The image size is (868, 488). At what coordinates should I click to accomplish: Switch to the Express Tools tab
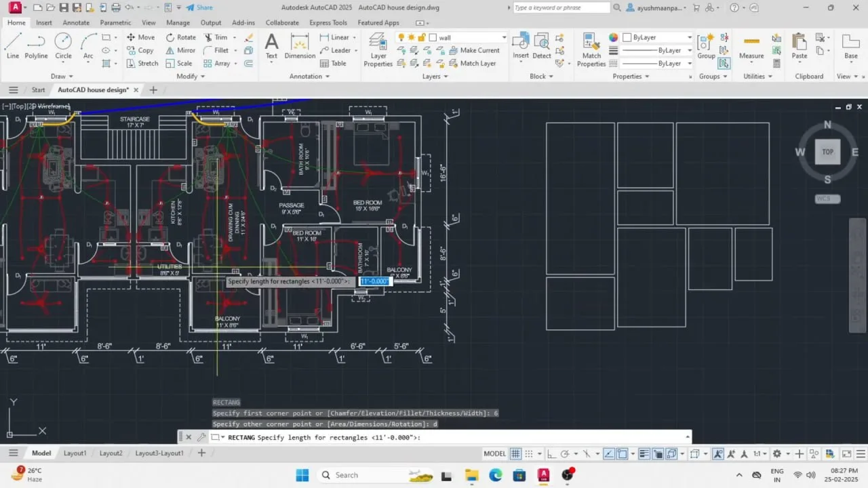pyautogui.click(x=328, y=22)
